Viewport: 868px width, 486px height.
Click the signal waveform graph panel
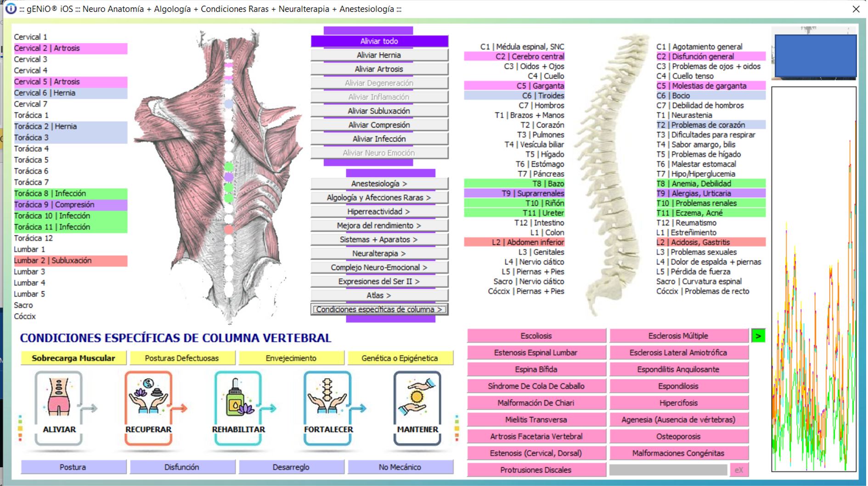(814, 279)
